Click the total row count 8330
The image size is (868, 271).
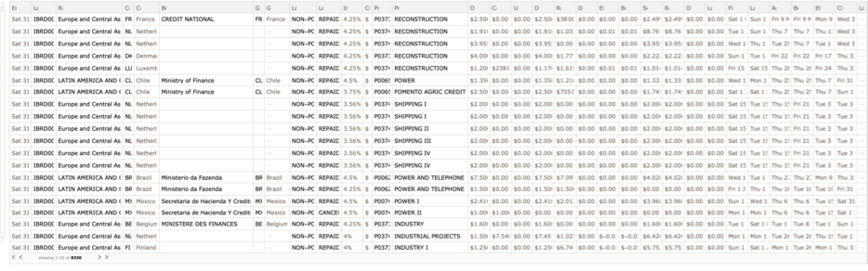pyautogui.click(x=76, y=258)
